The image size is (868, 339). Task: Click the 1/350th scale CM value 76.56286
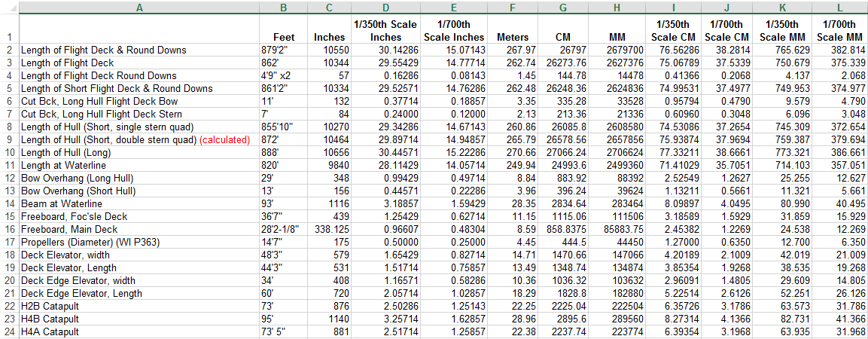coord(674,50)
